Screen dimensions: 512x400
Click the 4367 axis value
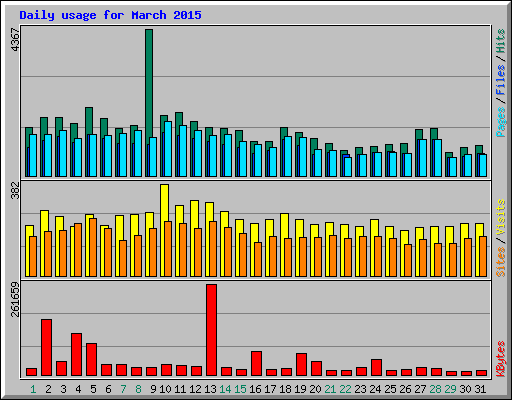(x=15, y=40)
